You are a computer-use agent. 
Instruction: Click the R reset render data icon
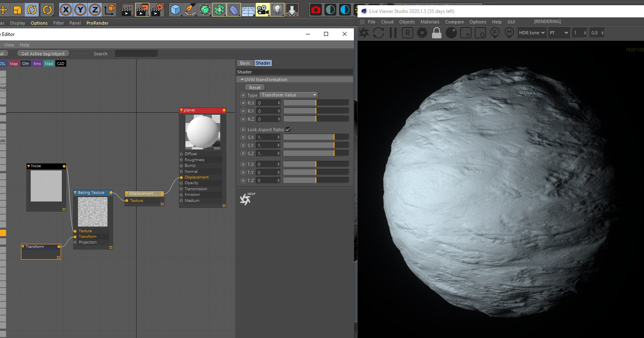click(407, 33)
